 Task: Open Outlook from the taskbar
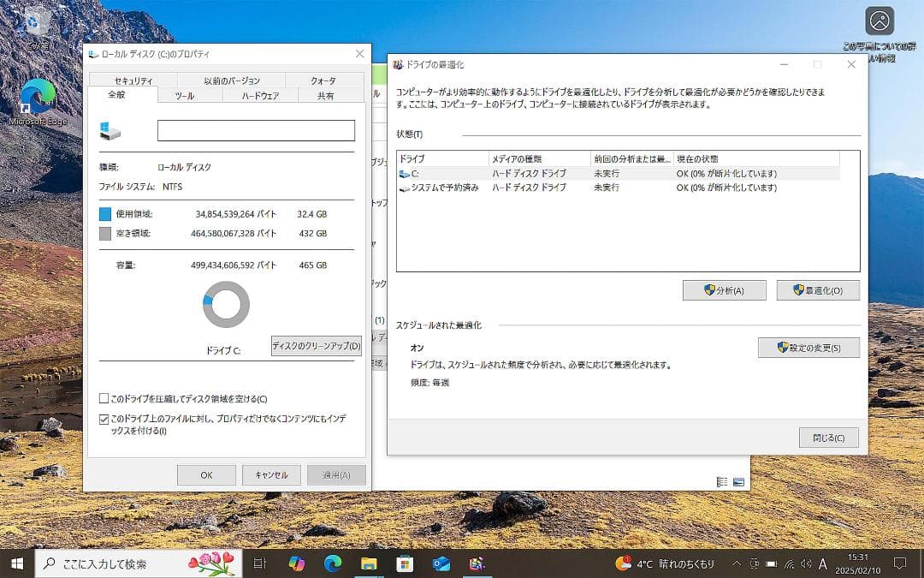click(441, 563)
